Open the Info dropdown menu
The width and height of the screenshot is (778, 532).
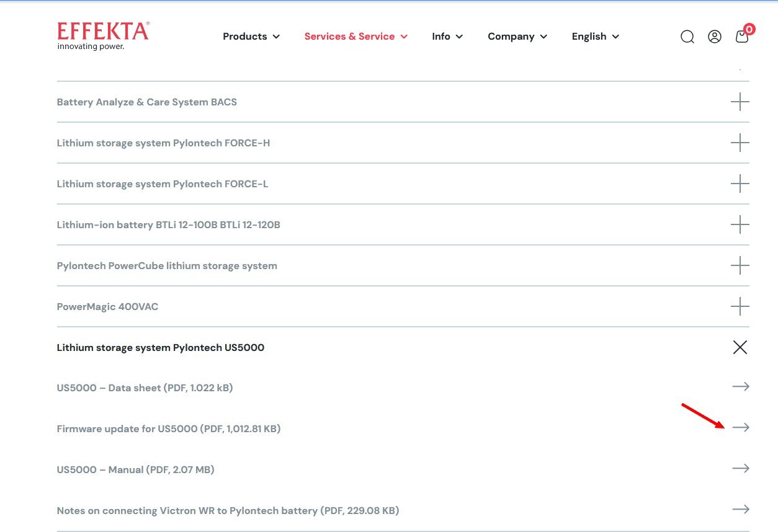coord(447,37)
